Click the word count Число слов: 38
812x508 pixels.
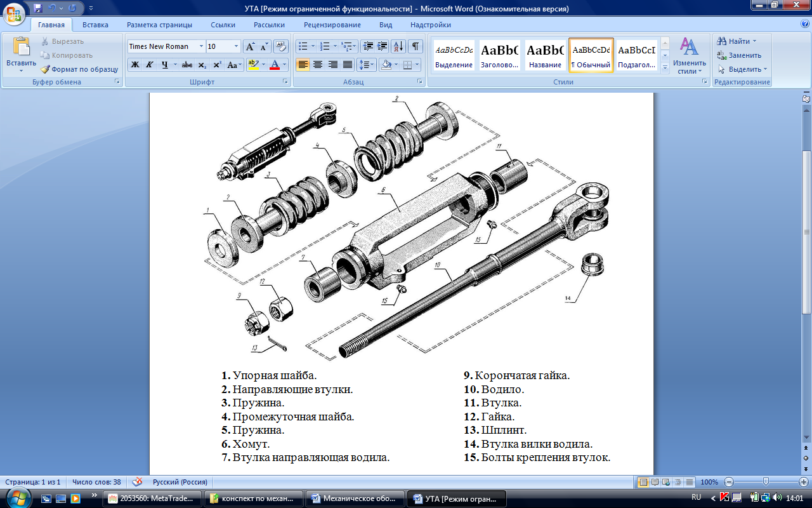(x=96, y=482)
